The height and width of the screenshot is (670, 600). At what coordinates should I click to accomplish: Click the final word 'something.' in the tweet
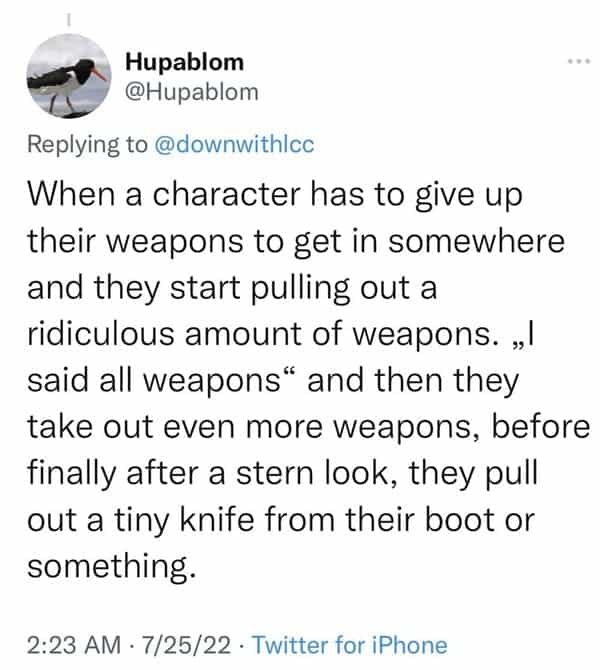(x=112, y=567)
